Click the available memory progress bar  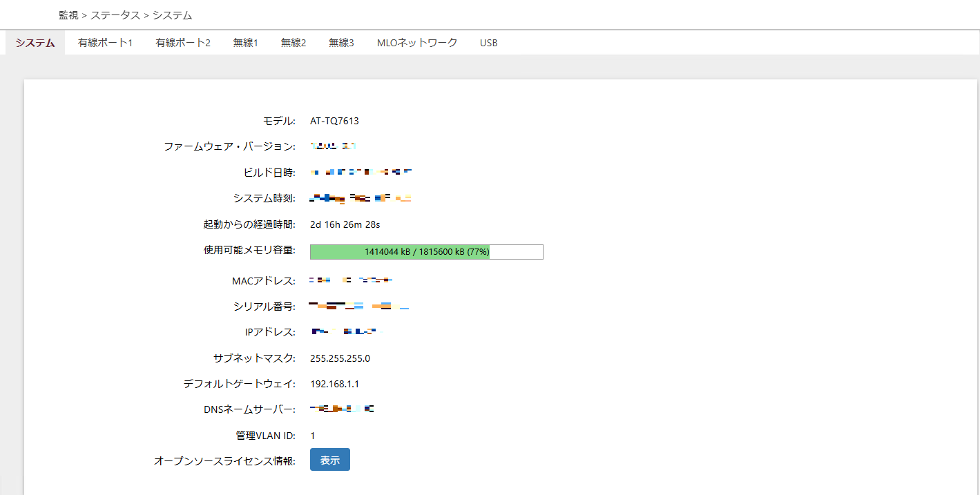pos(426,252)
